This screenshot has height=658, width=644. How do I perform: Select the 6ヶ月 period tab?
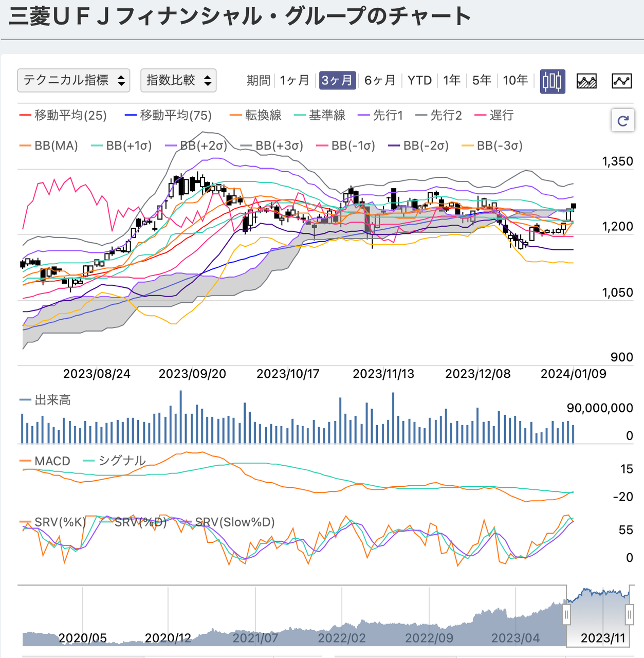click(x=380, y=81)
